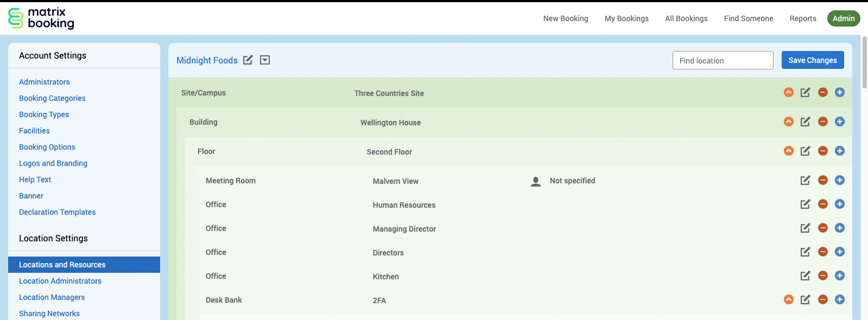Click the edit icon next to Midnight Foods
This screenshot has height=320, width=868.
(x=248, y=60)
